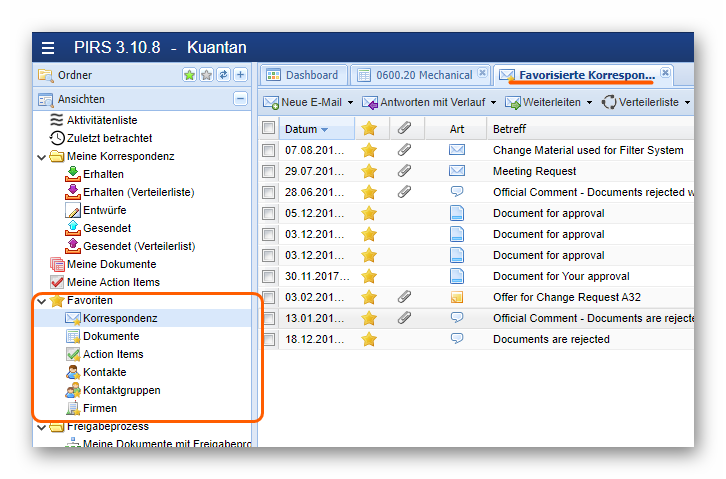Click the envelope type icon for Meeting Request
Screen dimensions: 726x479
pyautogui.click(x=457, y=171)
